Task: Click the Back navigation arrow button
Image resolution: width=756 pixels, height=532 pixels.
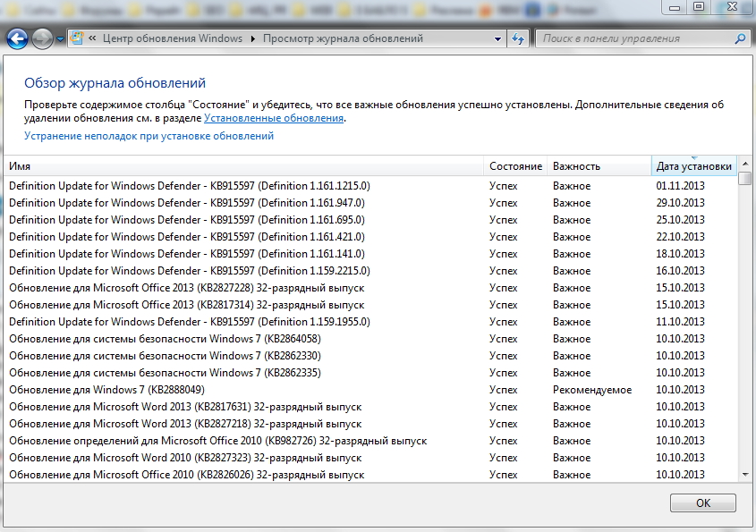Action: point(17,39)
